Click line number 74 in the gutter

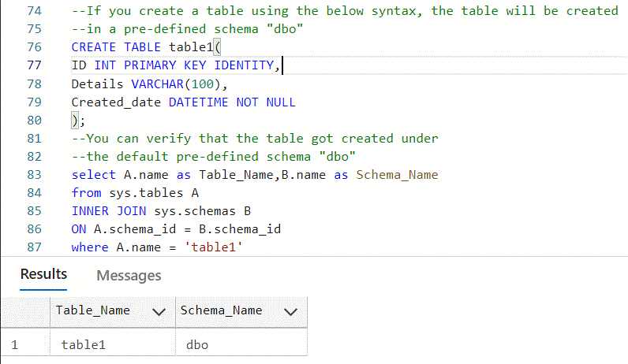pyautogui.click(x=35, y=11)
